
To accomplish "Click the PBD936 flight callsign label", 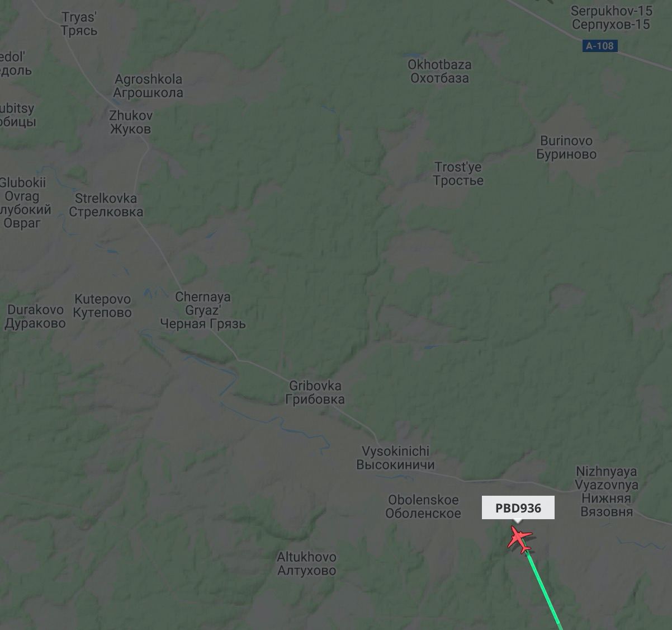I will click(518, 508).
